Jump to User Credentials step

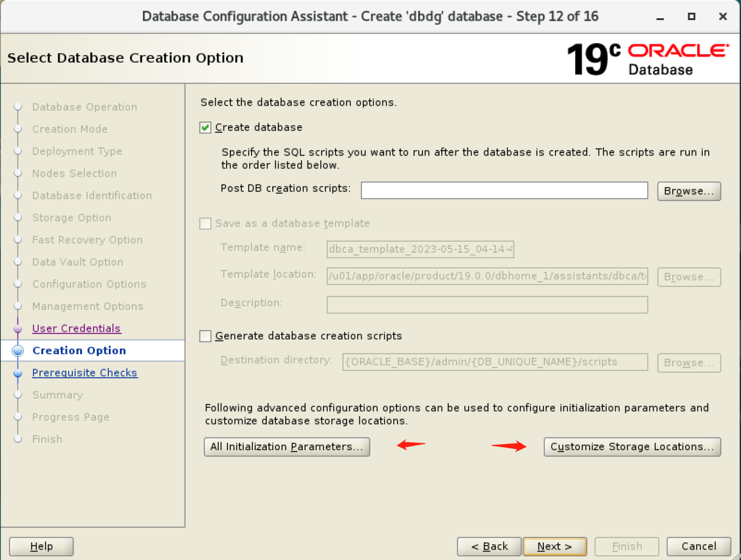click(x=77, y=329)
